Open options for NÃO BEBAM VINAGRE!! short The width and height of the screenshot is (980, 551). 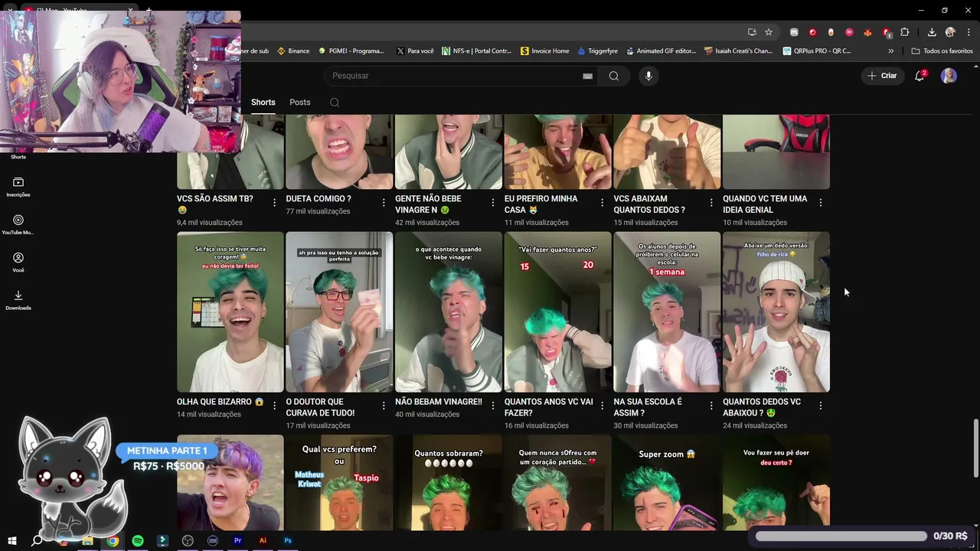click(492, 406)
